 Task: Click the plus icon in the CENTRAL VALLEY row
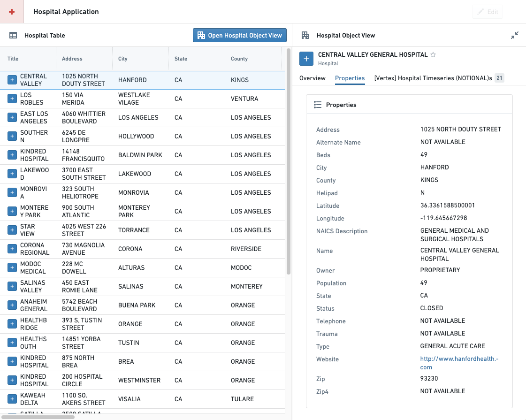(12, 80)
